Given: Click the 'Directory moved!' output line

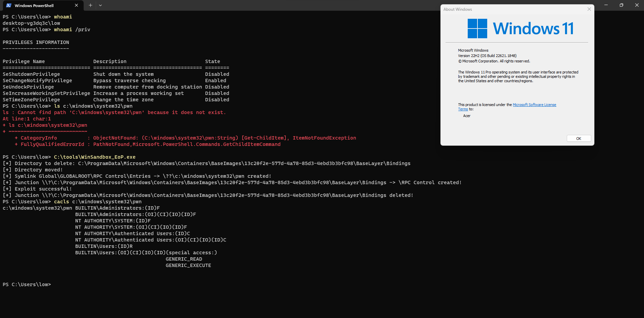Looking at the screenshot, I should click(x=33, y=170).
